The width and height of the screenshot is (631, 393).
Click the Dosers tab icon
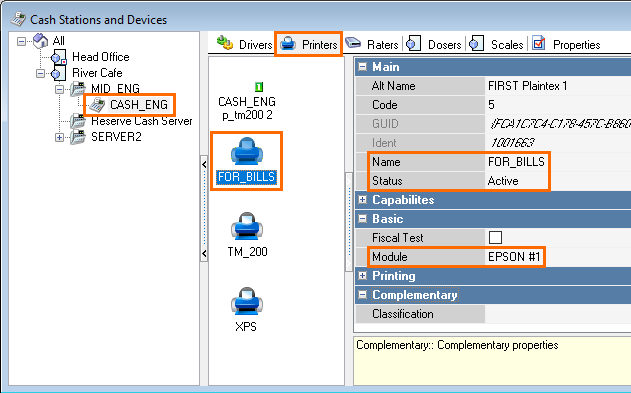tap(413, 43)
